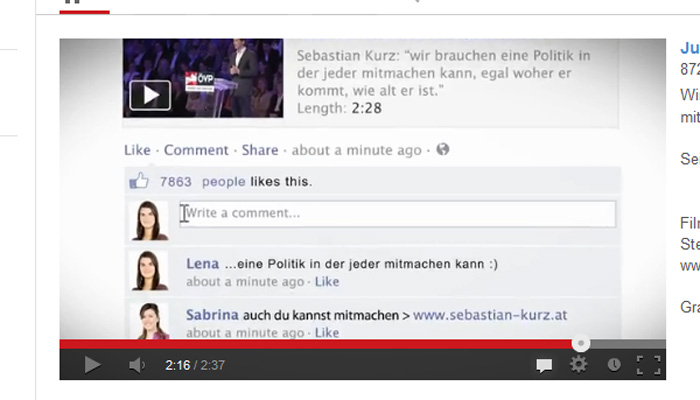Click the Watch Later clock icon
This screenshot has height=400, width=700.
tap(614, 365)
